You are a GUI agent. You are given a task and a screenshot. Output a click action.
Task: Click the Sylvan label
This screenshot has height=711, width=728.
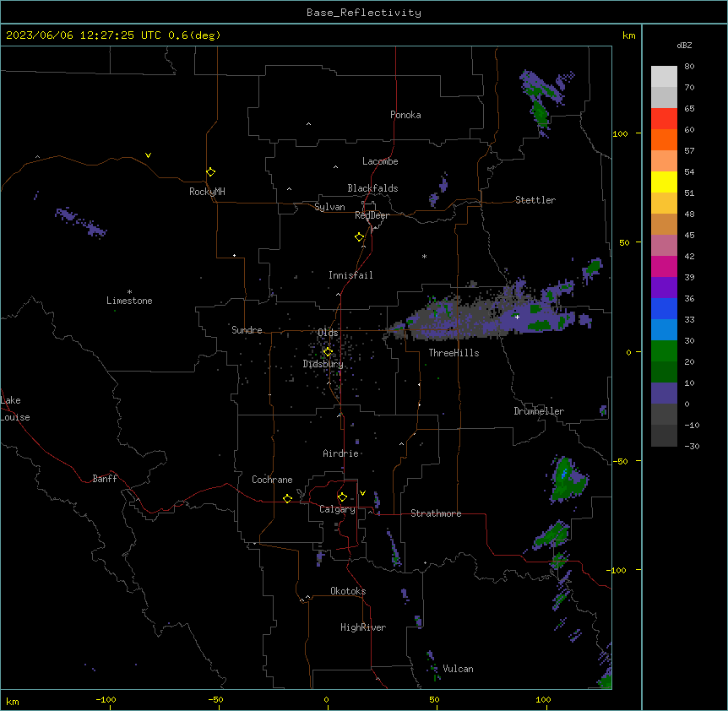[x=329, y=207]
